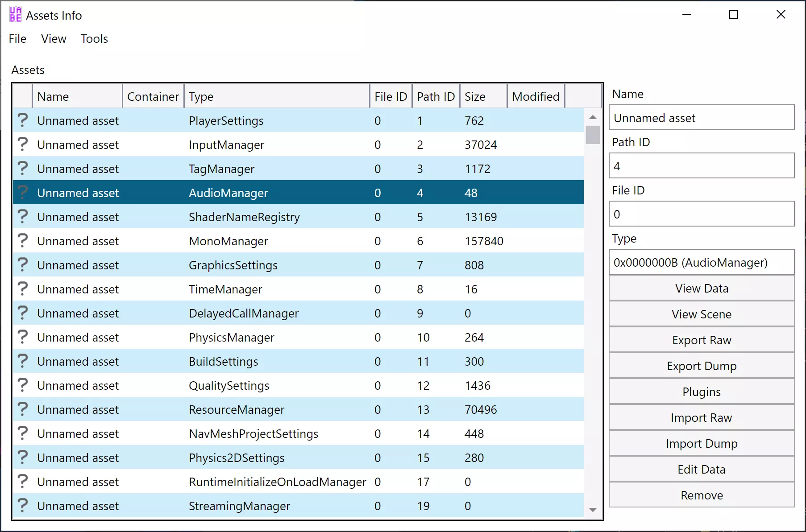This screenshot has height=532, width=806.
Task: Click the Assets Info app icon in title bar
Action: (x=15, y=15)
